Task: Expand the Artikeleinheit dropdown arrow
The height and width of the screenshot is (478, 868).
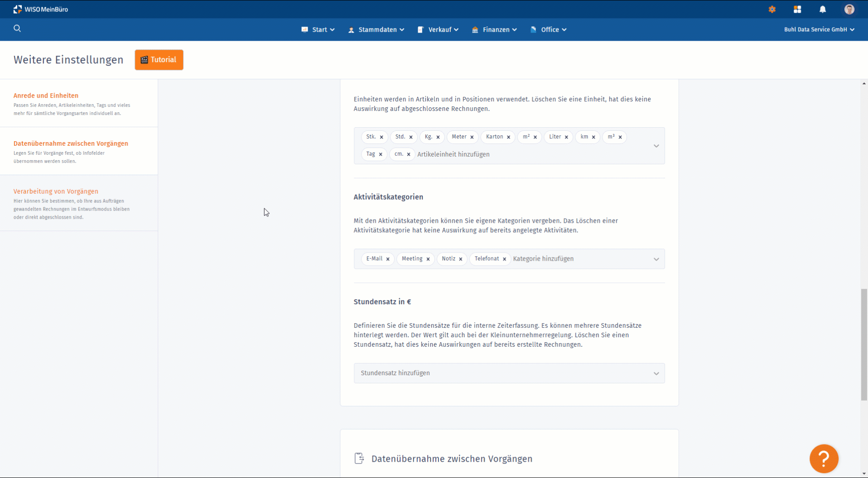Action: (656, 146)
